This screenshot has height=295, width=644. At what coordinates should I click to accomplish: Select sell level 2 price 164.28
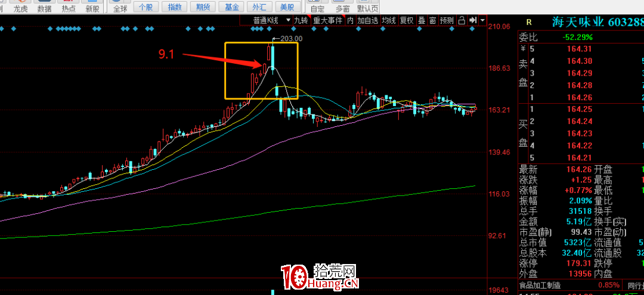581,85
